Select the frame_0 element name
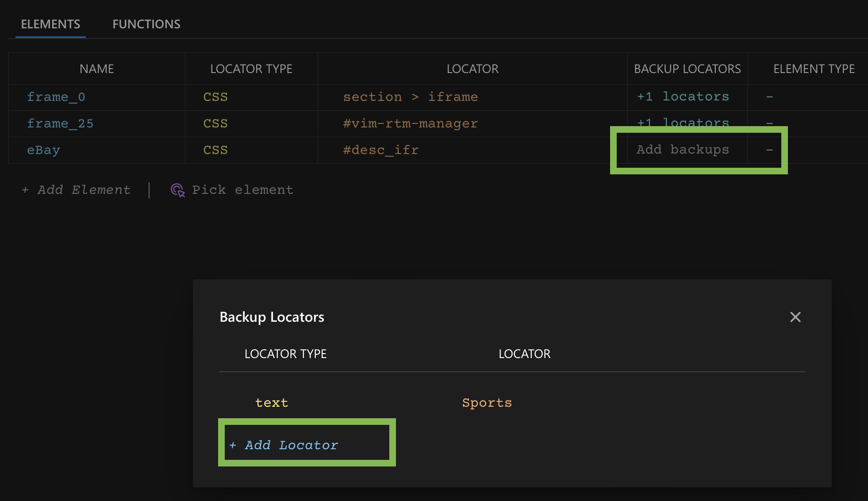Screen dimensions: 868x501 [x=56, y=97]
